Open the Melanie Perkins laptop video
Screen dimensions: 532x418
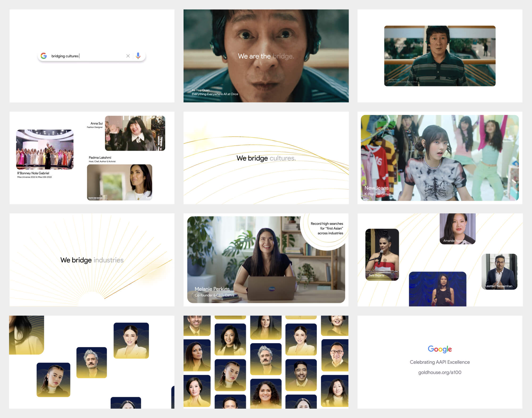coord(266,260)
